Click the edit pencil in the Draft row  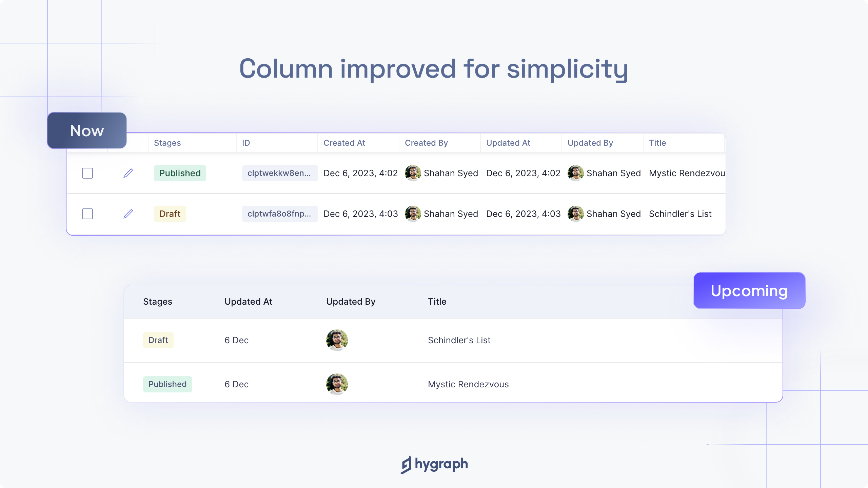click(128, 214)
